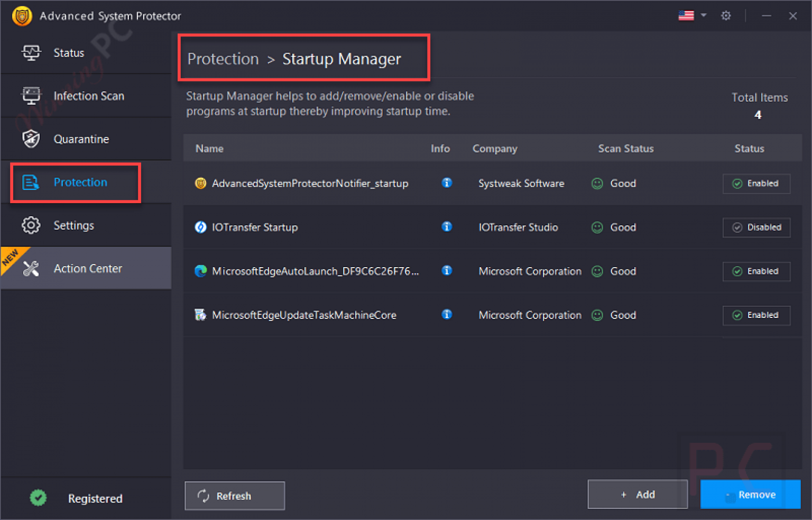
Task: Toggle Disabled status for IOTransfer Startup
Action: [x=756, y=227]
